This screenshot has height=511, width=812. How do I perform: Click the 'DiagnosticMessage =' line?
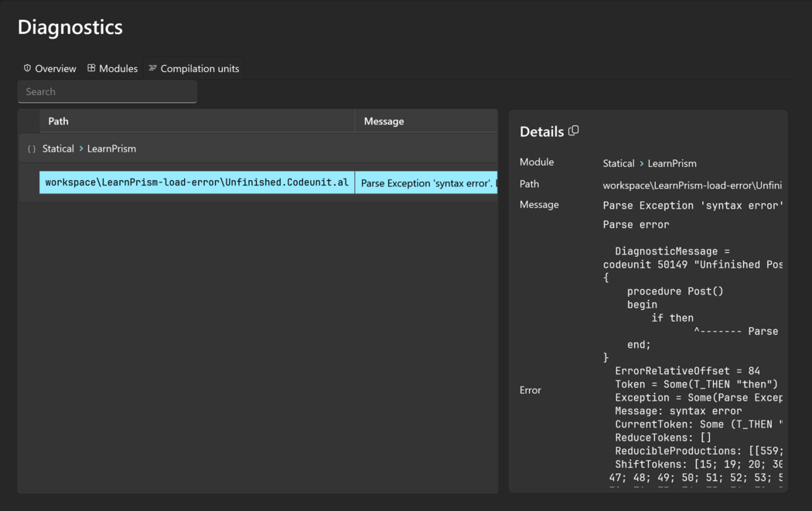coord(672,251)
